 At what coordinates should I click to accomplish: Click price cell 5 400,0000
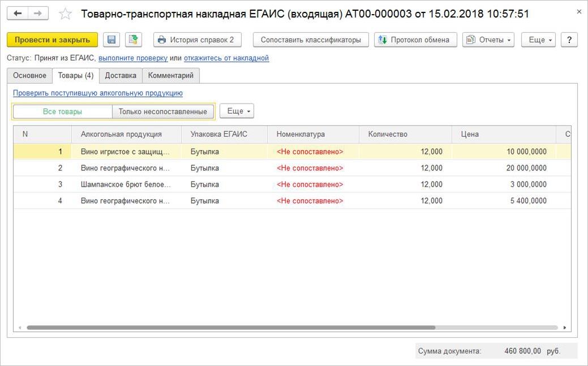coord(504,201)
